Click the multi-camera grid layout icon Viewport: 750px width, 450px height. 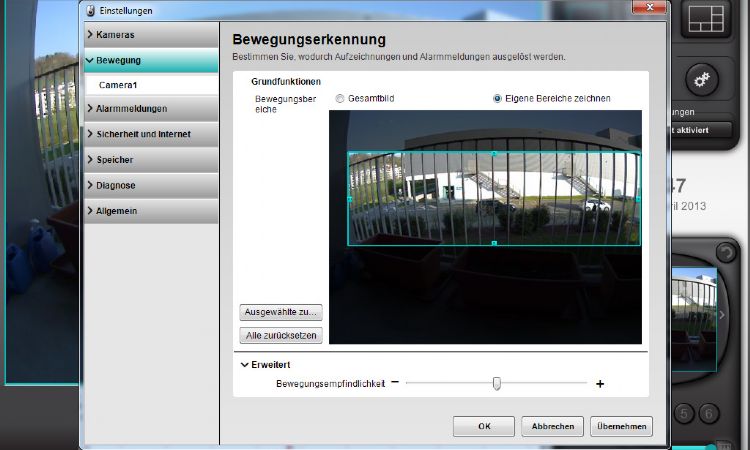710,18
